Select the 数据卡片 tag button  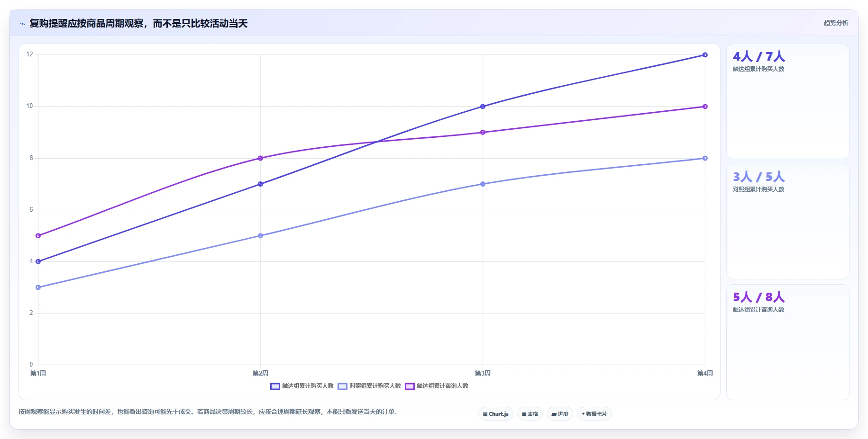[x=594, y=414]
